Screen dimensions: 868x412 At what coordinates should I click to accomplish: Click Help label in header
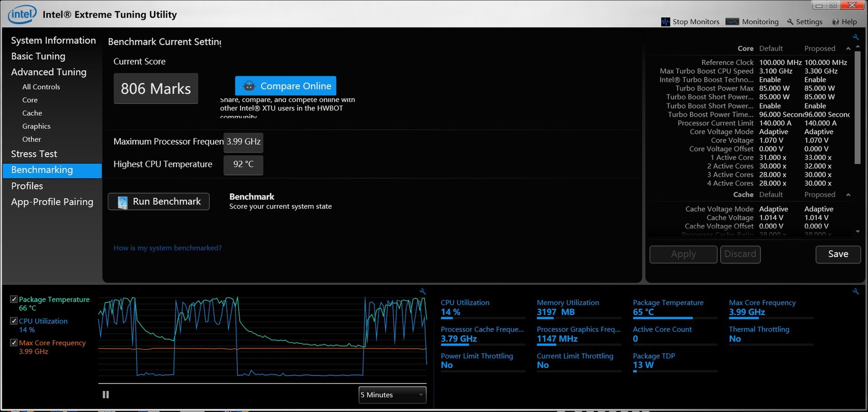[849, 22]
